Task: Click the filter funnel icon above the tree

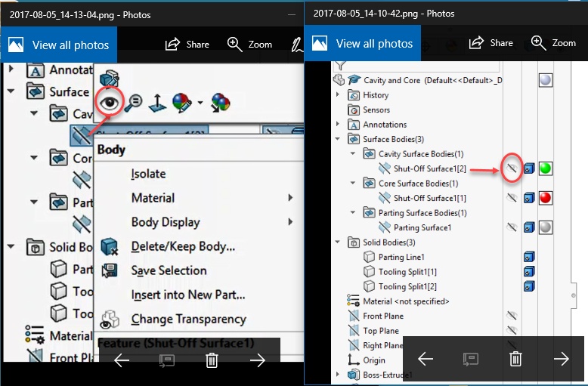Action: 340,66
